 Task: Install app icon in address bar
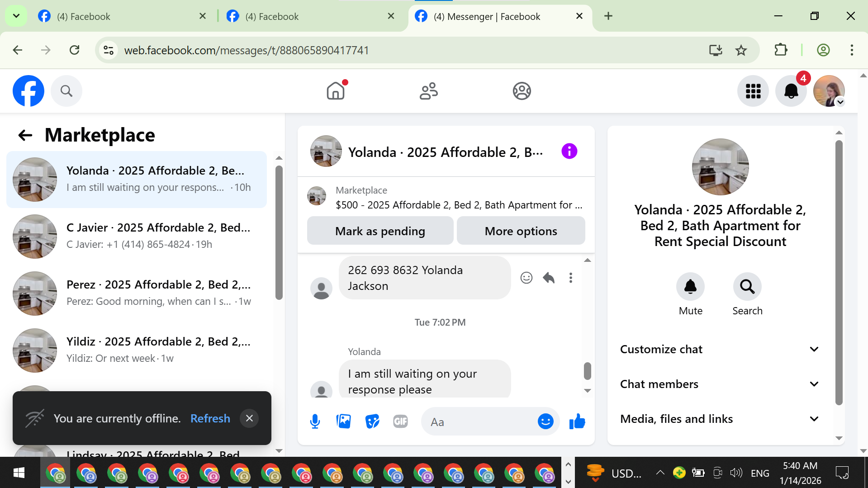[x=716, y=50]
